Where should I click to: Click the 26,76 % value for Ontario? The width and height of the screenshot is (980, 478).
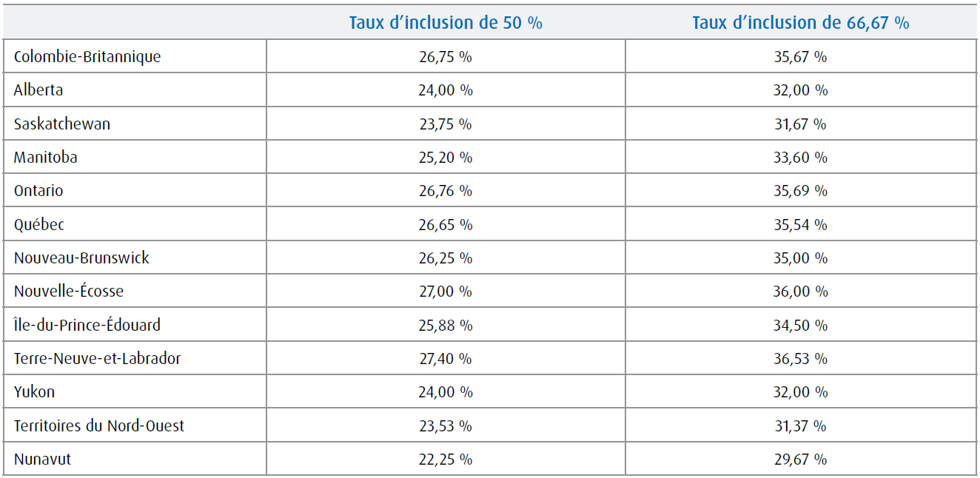coord(446,191)
